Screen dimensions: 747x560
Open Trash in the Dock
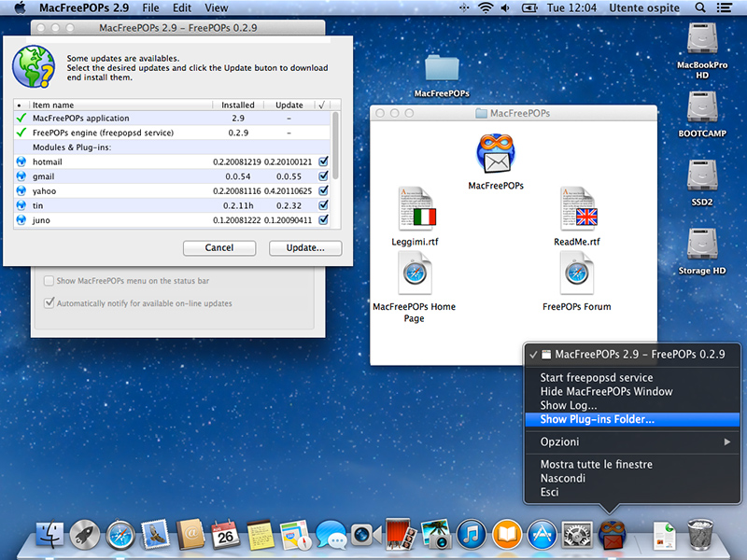pyautogui.click(x=700, y=535)
